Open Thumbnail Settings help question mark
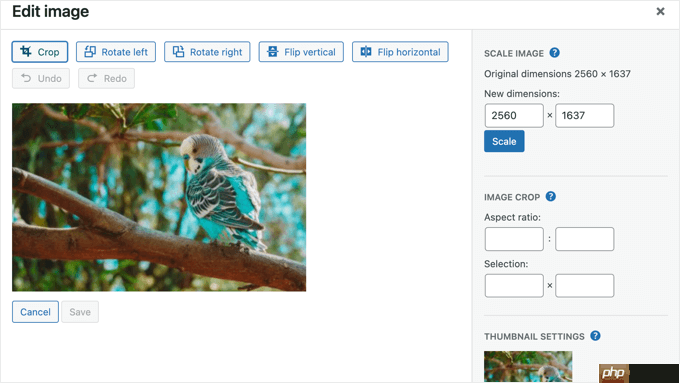Screen dimensions: 680x383 pos(595,336)
